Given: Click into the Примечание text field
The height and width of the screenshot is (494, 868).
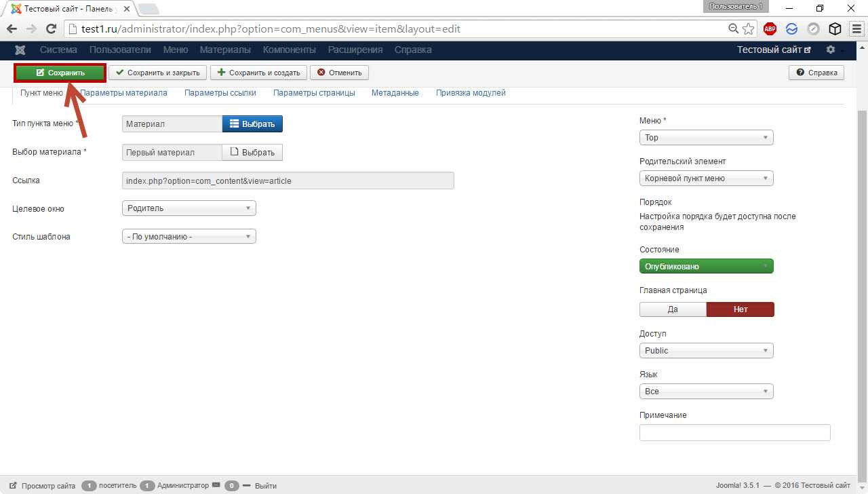Looking at the screenshot, I should point(734,433).
